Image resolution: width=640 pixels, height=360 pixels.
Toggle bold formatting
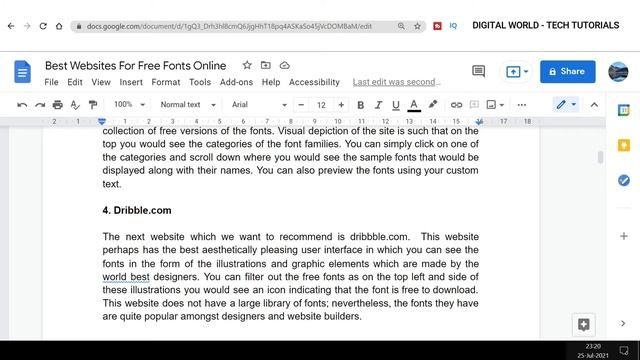(x=360, y=105)
